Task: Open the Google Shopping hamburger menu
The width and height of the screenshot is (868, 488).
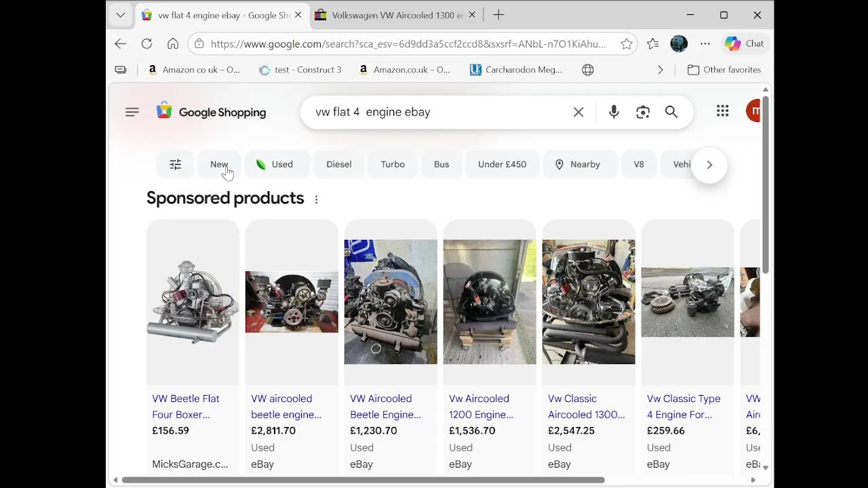Action: pyautogui.click(x=132, y=112)
